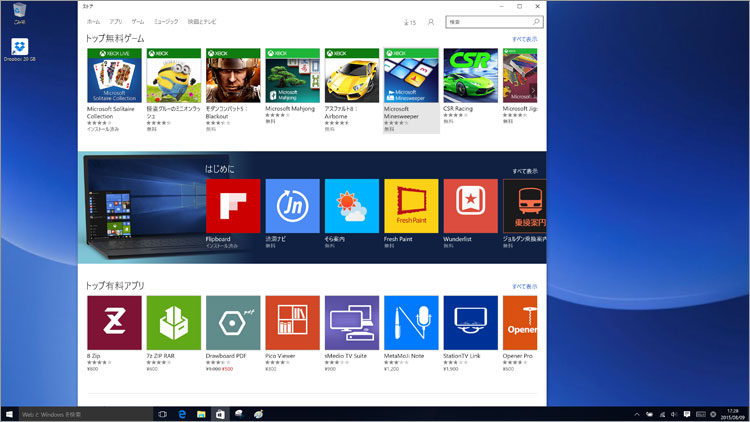Image resolution: width=750 pixels, height=422 pixels.
Task: Expand the hidden system tray icons chevron
Action: 637,413
